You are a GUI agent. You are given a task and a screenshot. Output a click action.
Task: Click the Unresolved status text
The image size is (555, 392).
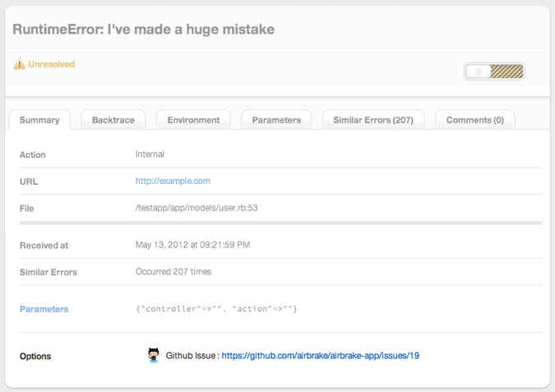tap(52, 64)
